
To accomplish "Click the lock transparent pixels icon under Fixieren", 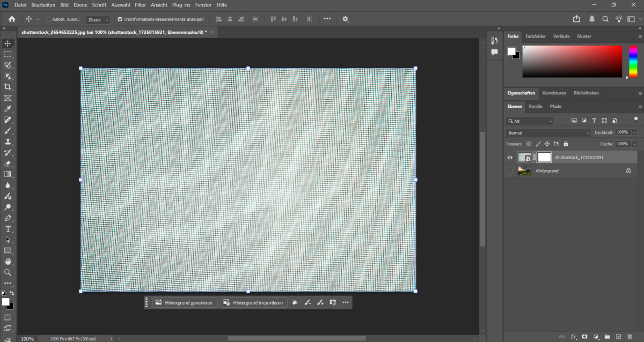I will point(529,144).
